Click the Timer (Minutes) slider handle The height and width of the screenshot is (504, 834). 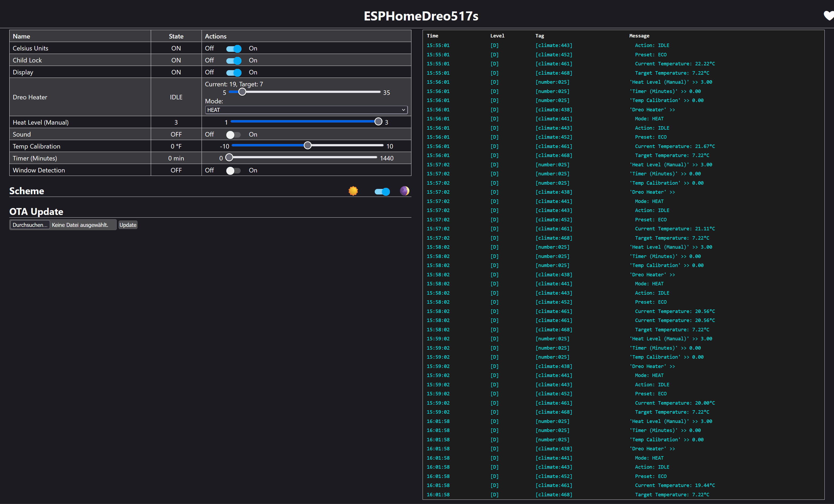(229, 158)
